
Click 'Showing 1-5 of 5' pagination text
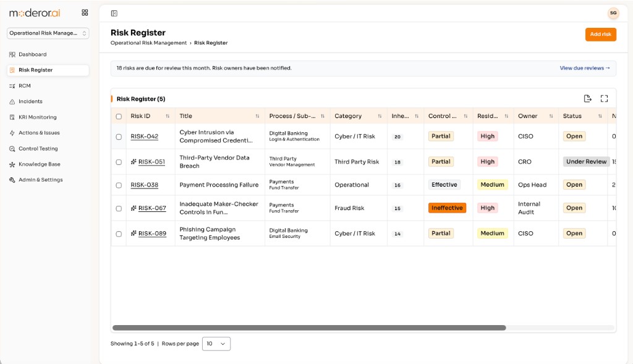tap(132, 344)
